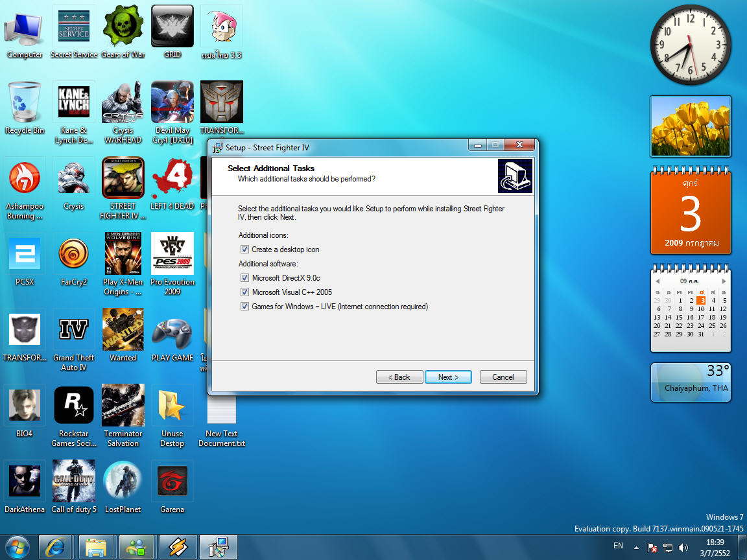Open Action Center flag tray icon
Screen dimensions: 747x560
coord(652,548)
